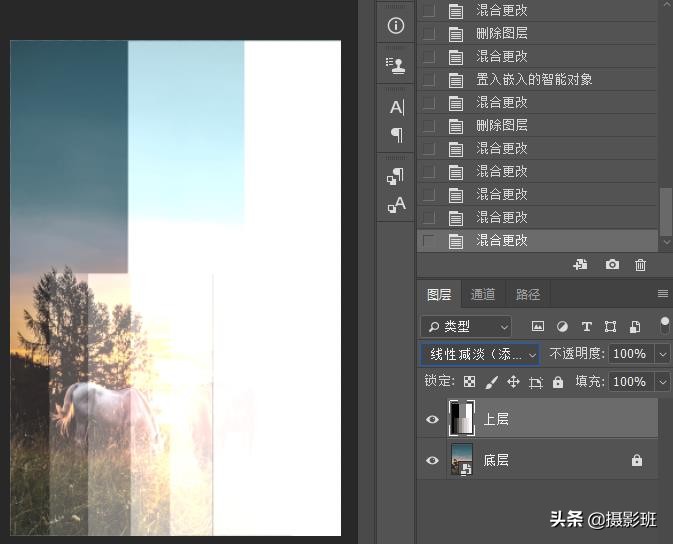673x544 pixels.
Task: Switch to the 通道 tab
Action: pos(483,295)
